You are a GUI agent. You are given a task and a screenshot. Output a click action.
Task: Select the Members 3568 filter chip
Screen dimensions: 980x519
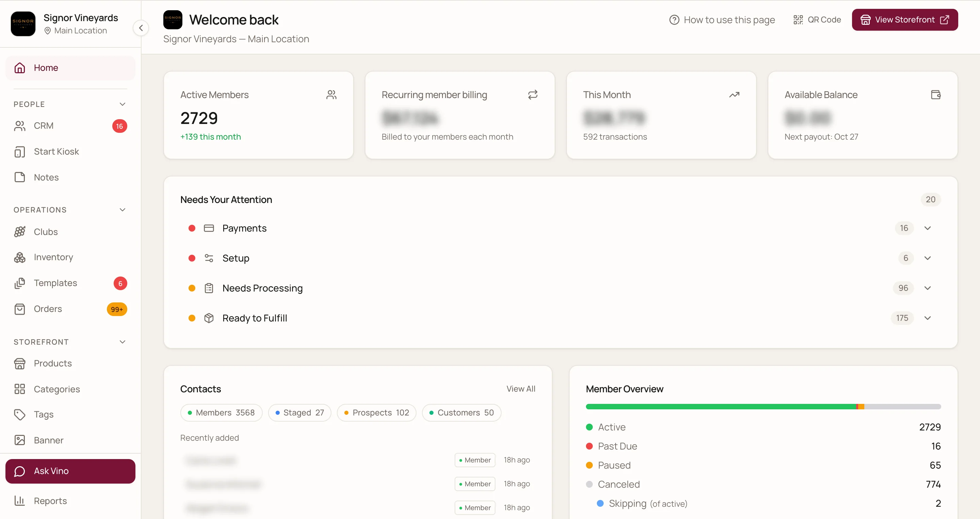pos(222,413)
